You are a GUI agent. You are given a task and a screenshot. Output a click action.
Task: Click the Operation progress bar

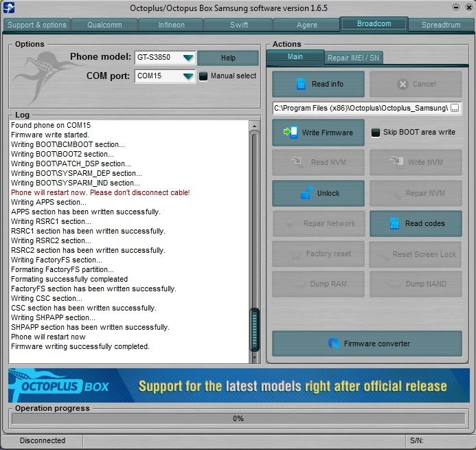coord(238,418)
